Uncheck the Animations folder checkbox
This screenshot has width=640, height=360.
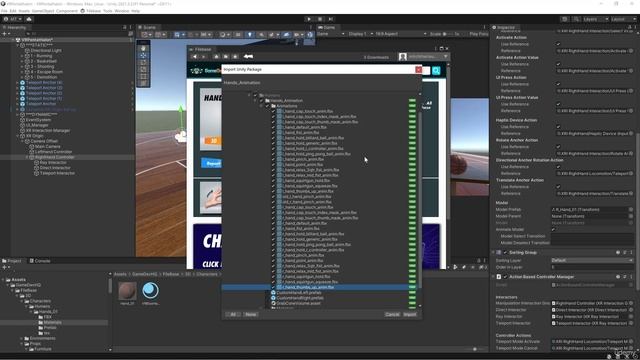point(267,106)
